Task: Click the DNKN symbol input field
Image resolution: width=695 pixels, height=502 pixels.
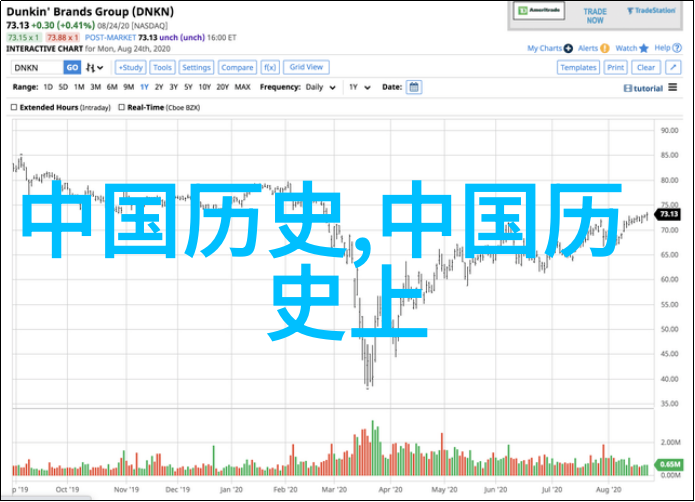Action: (x=37, y=68)
